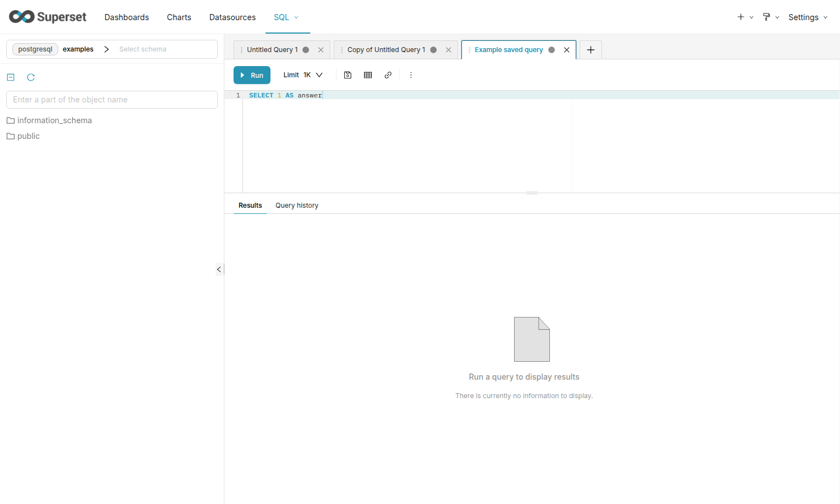Close the Untitled Query 1 tab
Image resolution: width=840 pixels, height=504 pixels.
click(x=321, y=50)
